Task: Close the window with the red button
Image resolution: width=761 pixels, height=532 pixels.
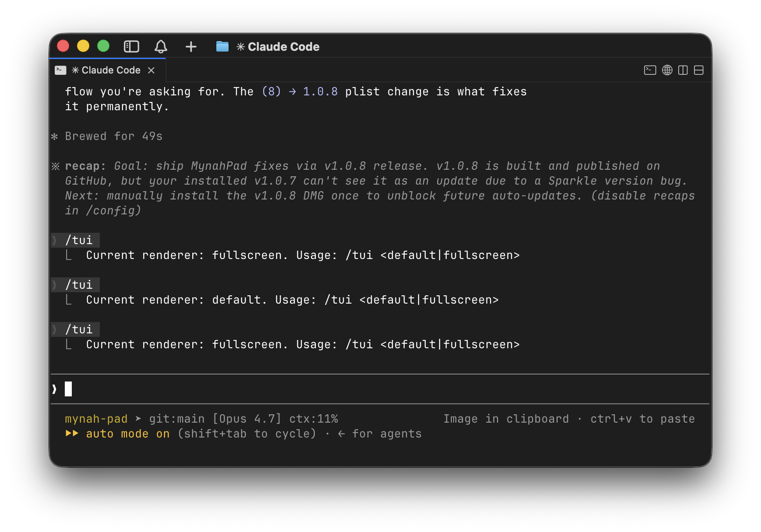Action: [63, 46]
